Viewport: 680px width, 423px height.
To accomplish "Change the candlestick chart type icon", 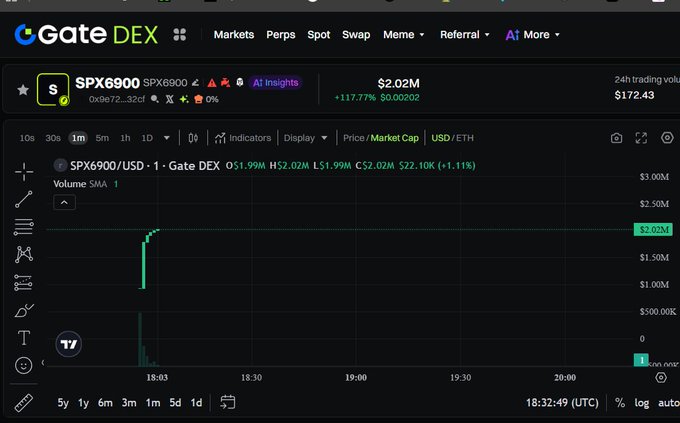I will coord(193,138).
